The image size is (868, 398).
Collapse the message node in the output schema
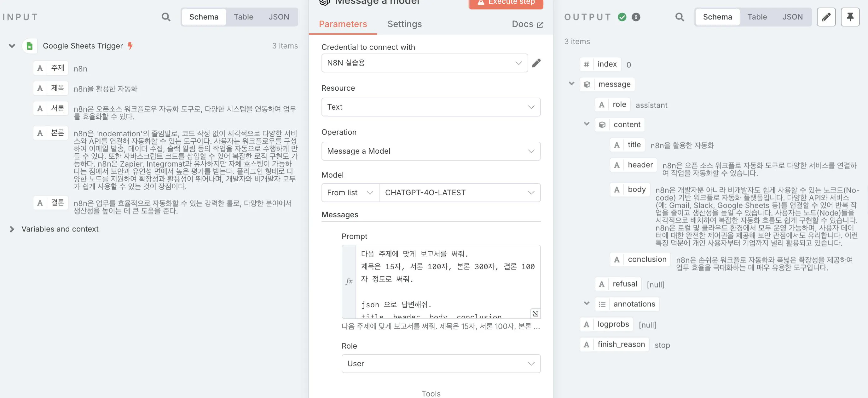571,84
